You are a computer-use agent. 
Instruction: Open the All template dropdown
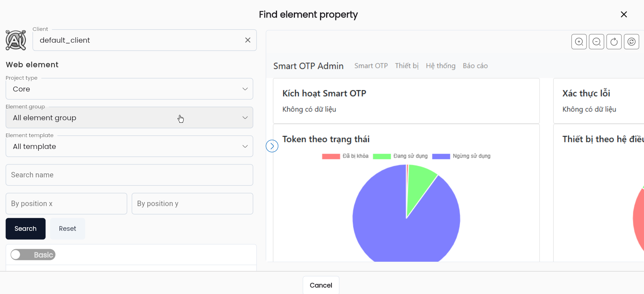click(x=129, y=146)
